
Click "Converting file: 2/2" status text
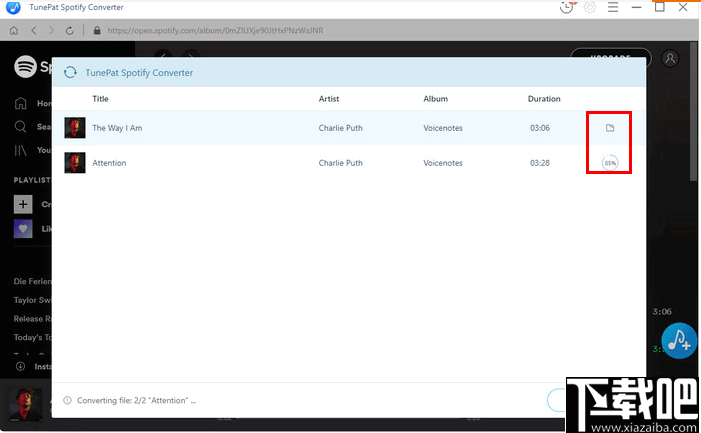coord(136,400)
